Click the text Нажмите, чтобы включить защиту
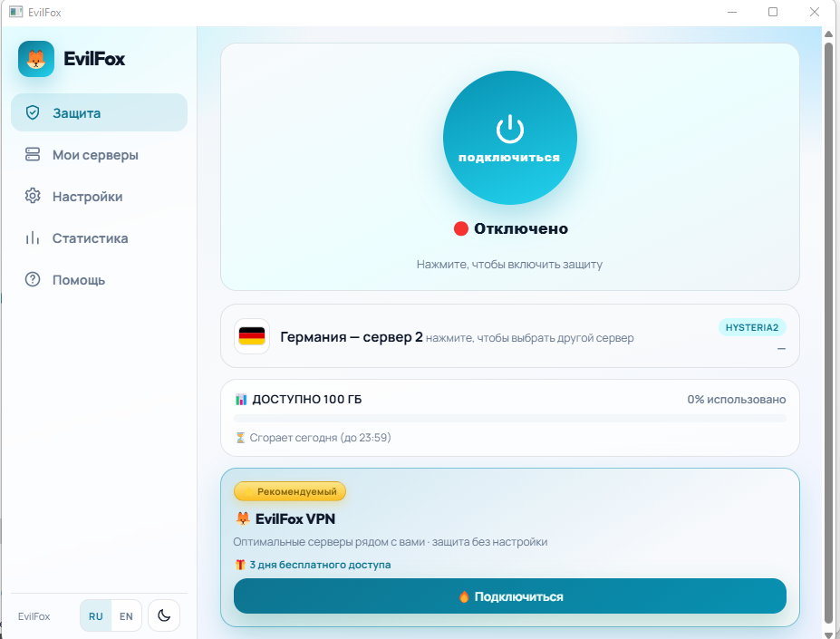840x639 pixels. coord(509,265)
